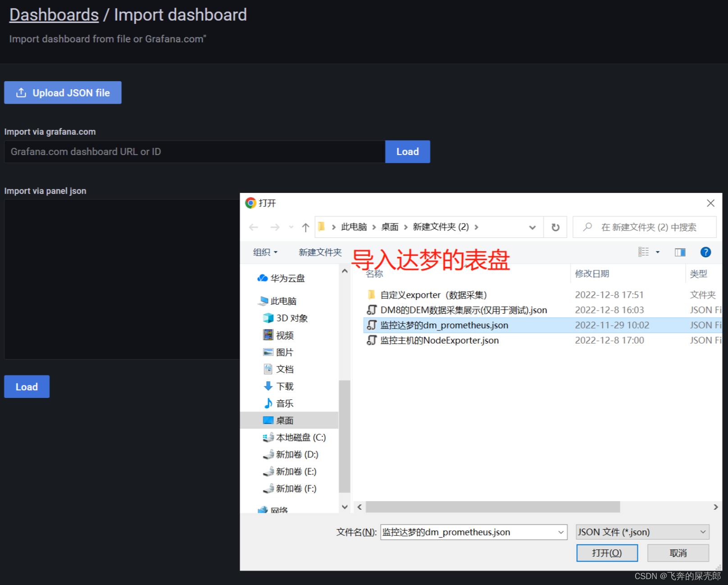Screen dimensions: 728x585
Task: Open 3D 对象 folder in sidebar
Action: point(286,318)
